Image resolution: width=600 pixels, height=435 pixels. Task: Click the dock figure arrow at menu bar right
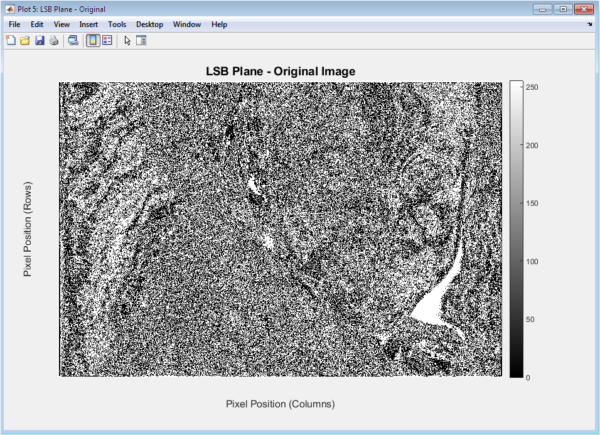pos(589,24)
